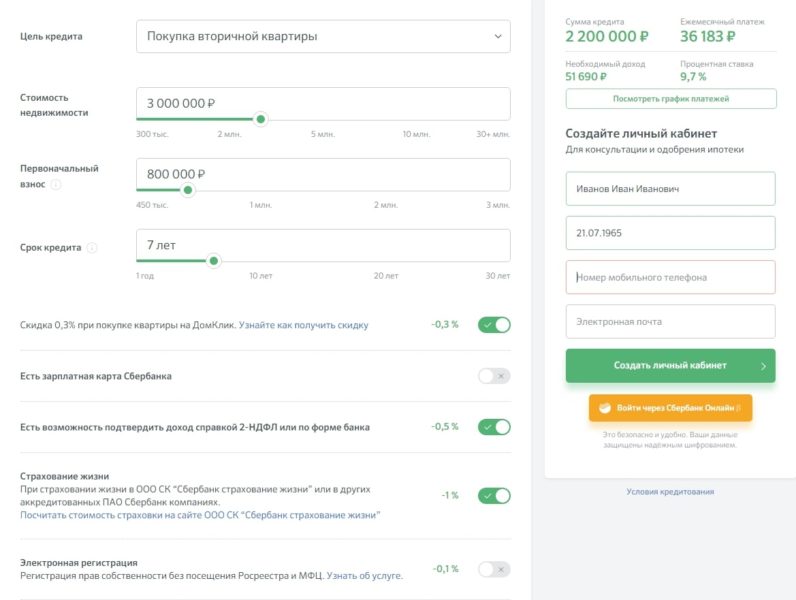
Task: Click Посмотреть график платежей button
Action: pyautogui.click(x=670, y=99)
